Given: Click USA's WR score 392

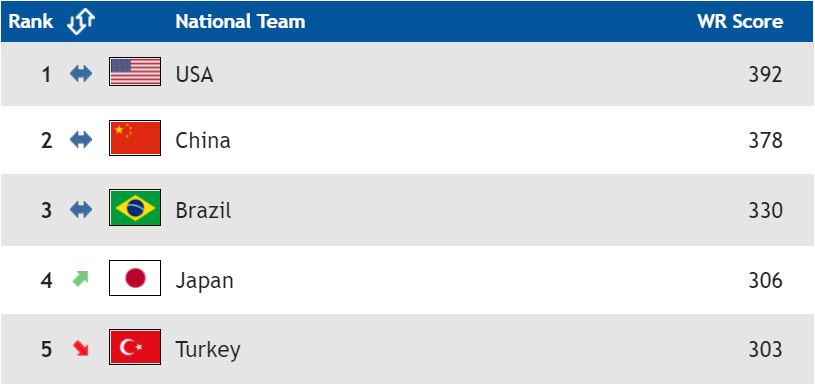Looking at the screenshot, I should tap(765, 75).
